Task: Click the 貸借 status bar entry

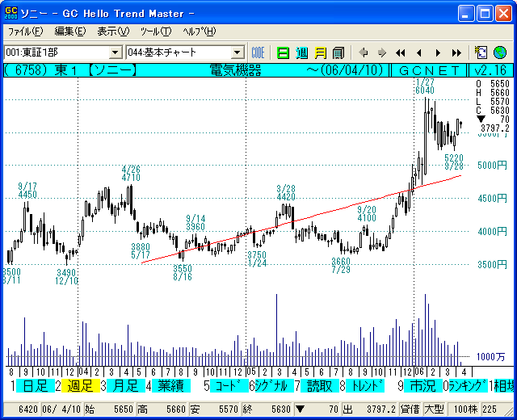Action: tap(410, 409)
